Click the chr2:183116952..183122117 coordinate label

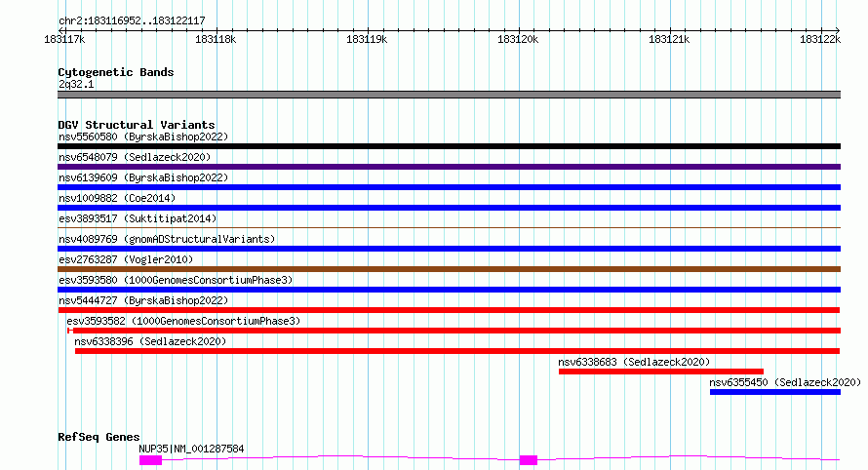tap(132, 20)
